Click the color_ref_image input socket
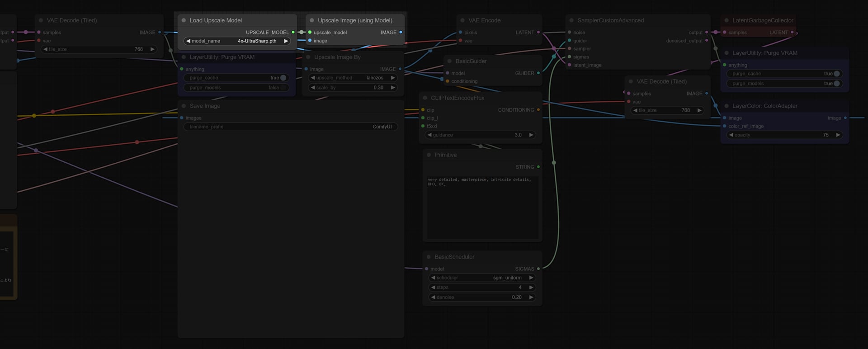The width and height of the screenshot is (868, 349). pyautogui.click(x=724, y=126)
